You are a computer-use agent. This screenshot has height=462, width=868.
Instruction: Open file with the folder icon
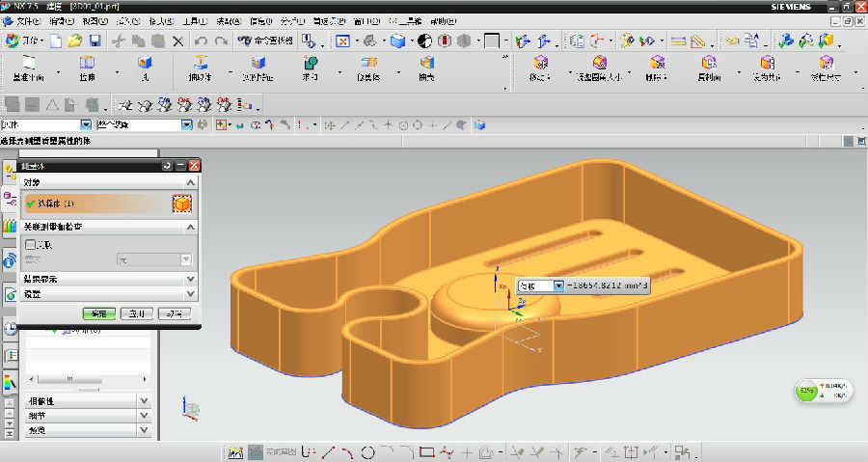click(74, 41)
